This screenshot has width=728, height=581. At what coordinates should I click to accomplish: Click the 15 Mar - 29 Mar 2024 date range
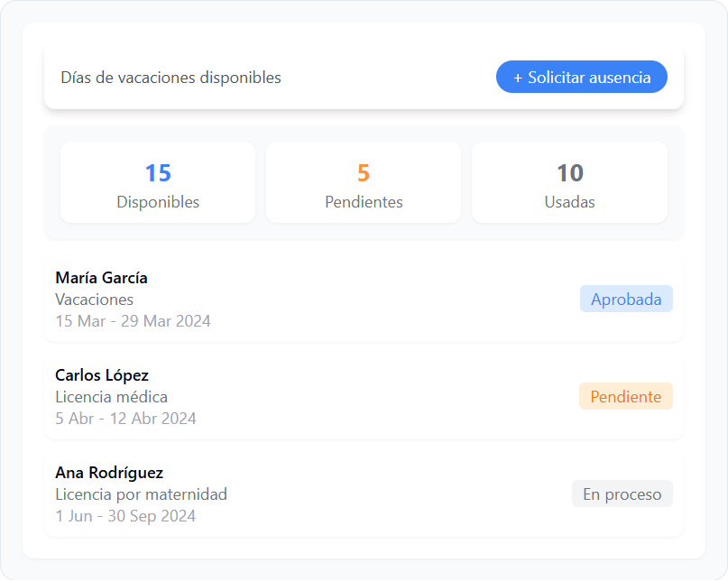click(x=133, y=321)
